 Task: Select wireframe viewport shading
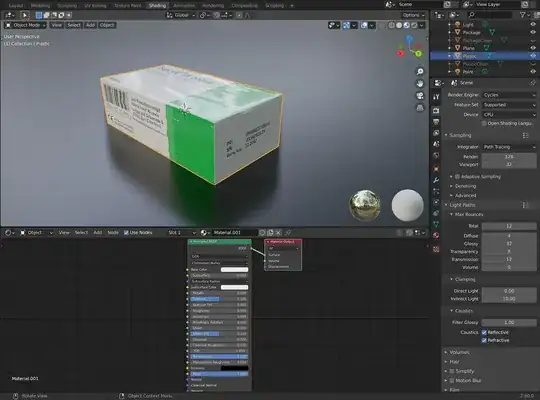pyautogui.click(x=392, y=25)
